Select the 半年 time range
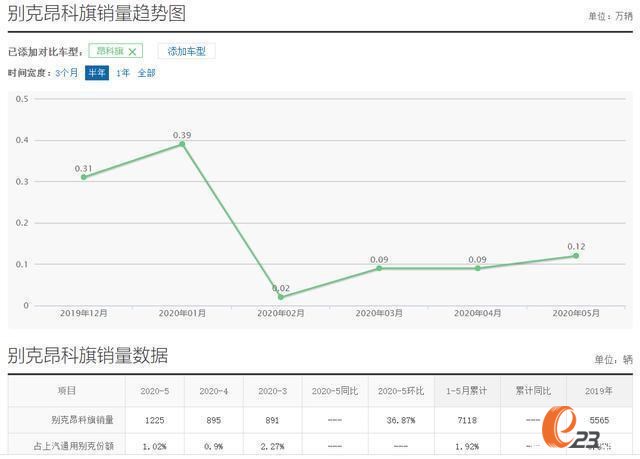Image resolution: width=640 pixels, height=459 pixels. [x=97, y=73]
